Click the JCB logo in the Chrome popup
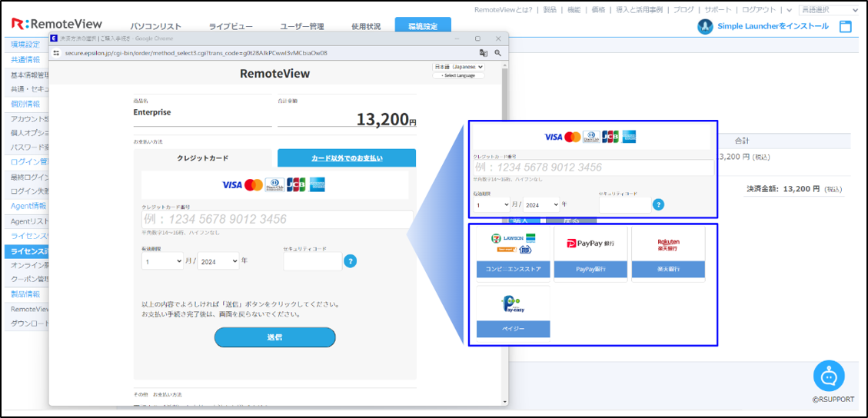868x418 pixels. coord(296,184)
